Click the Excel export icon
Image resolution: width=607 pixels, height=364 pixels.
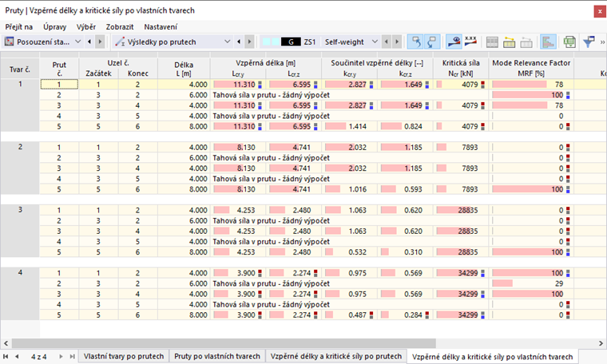click(569, 42)
